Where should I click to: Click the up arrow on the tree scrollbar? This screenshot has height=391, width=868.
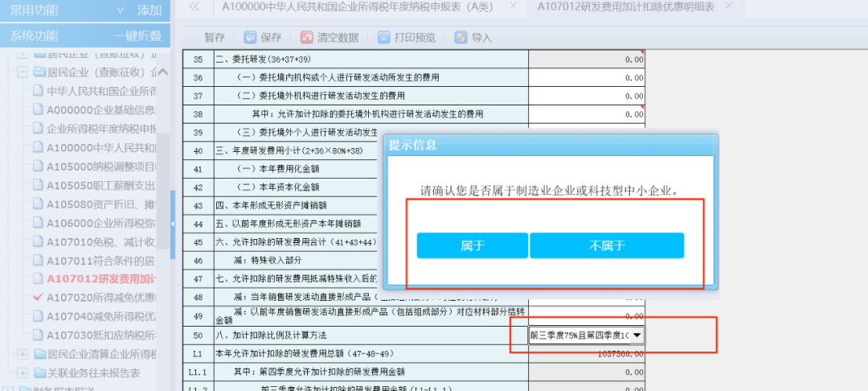click(163, 72)
